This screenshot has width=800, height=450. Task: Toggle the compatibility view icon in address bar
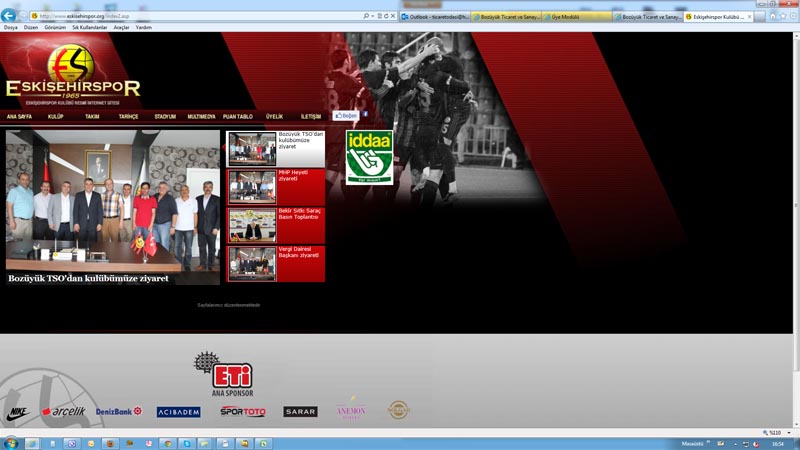pos(380,16)
